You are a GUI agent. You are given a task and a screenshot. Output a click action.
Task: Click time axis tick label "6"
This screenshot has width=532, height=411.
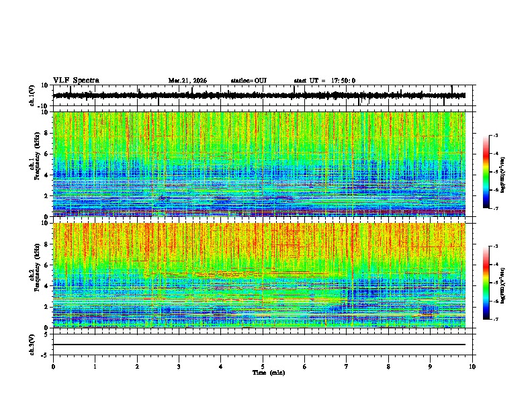point(305,367)
